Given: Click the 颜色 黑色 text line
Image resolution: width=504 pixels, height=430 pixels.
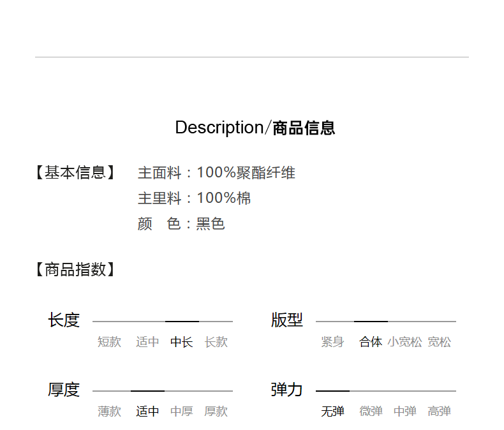Looking at the screenshot, I should (181, 224).
